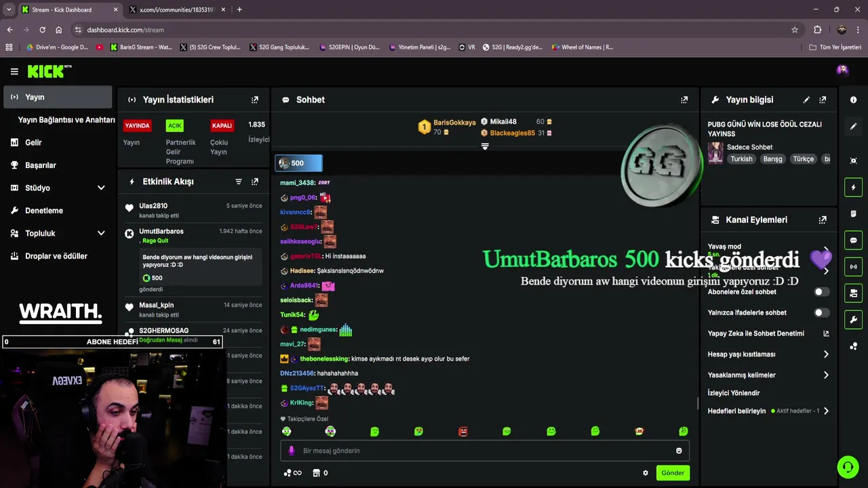Open Droplar ve ödüller in sidebar
This screenshot has height=488, width=868.
[58, 256]
